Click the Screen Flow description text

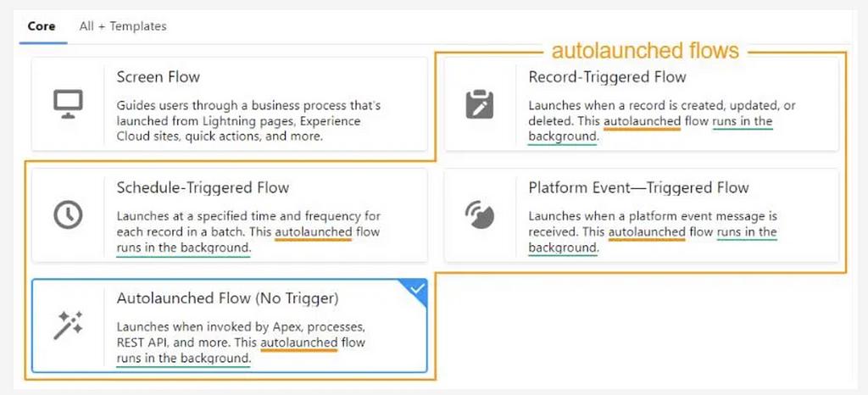tap(248, 121)
